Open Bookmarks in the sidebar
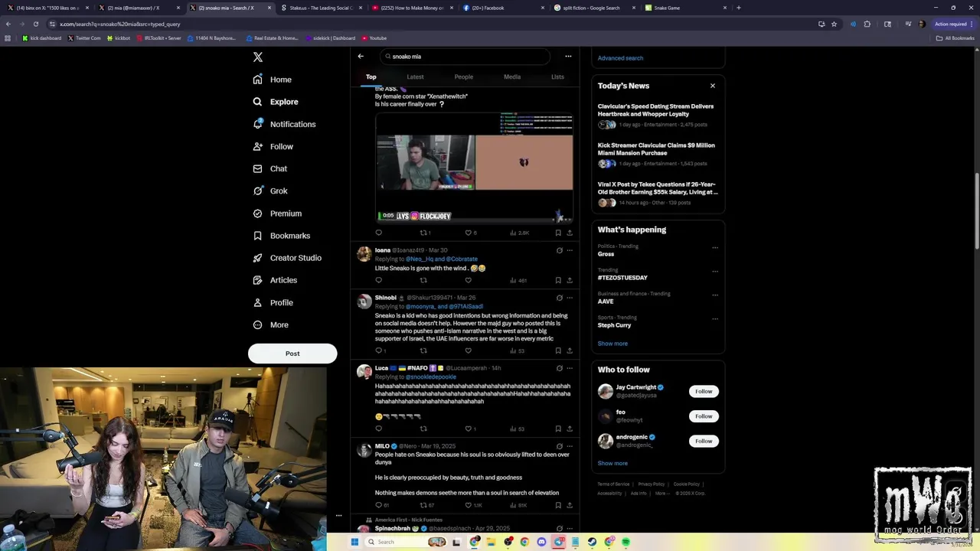Viewport: 980px width, 551px height. coord(282,236)
